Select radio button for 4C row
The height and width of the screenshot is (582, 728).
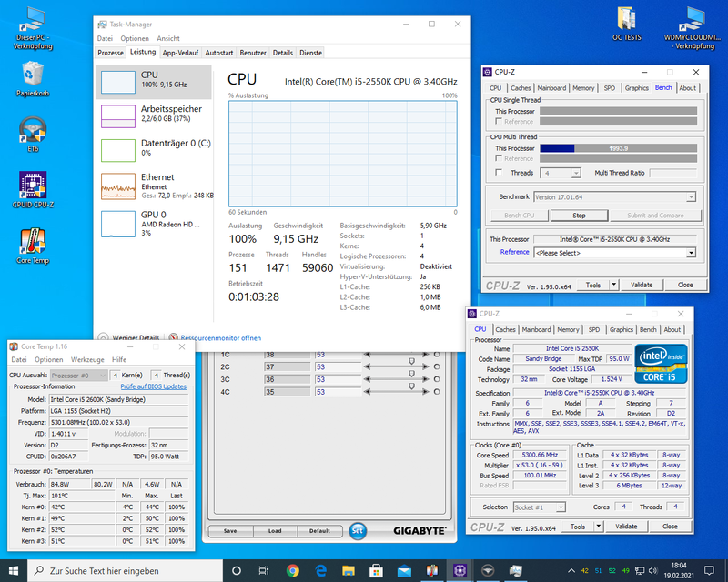click(437, 392)
